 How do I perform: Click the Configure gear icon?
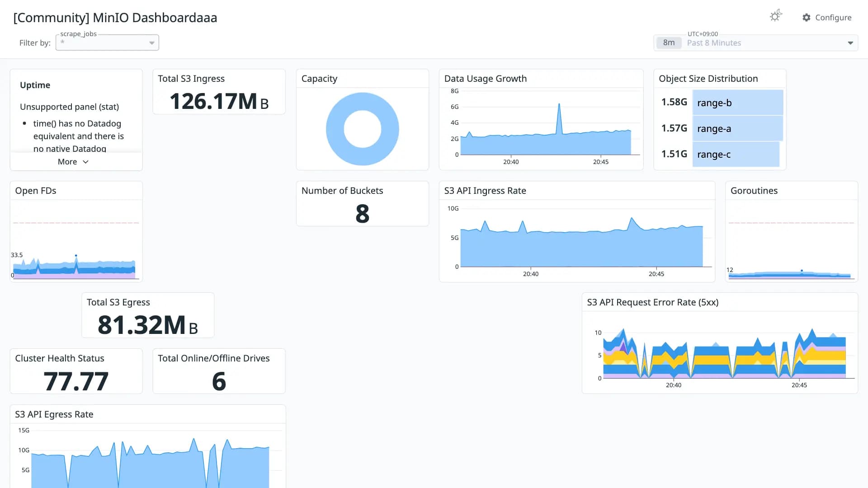[807, 18]
